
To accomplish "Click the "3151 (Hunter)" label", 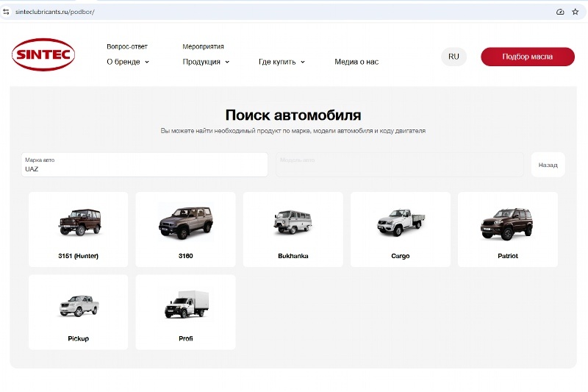I will pyautogui.click(x=79, y=256).
